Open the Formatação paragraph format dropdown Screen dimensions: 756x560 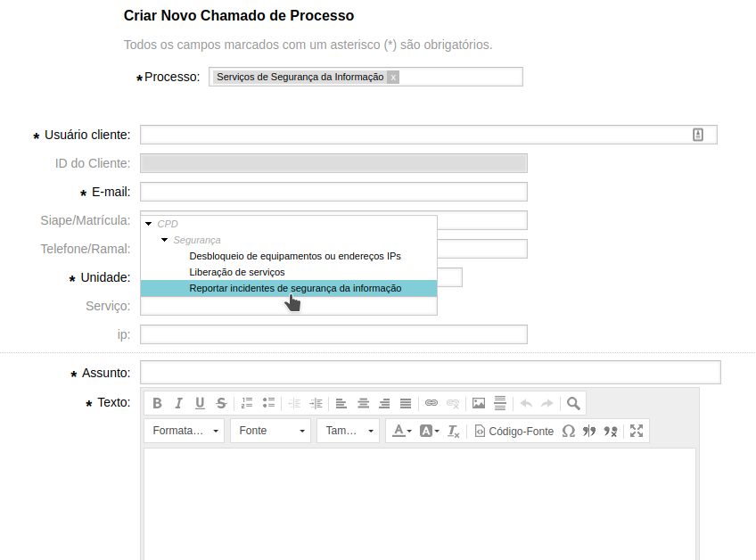point(185,431)
